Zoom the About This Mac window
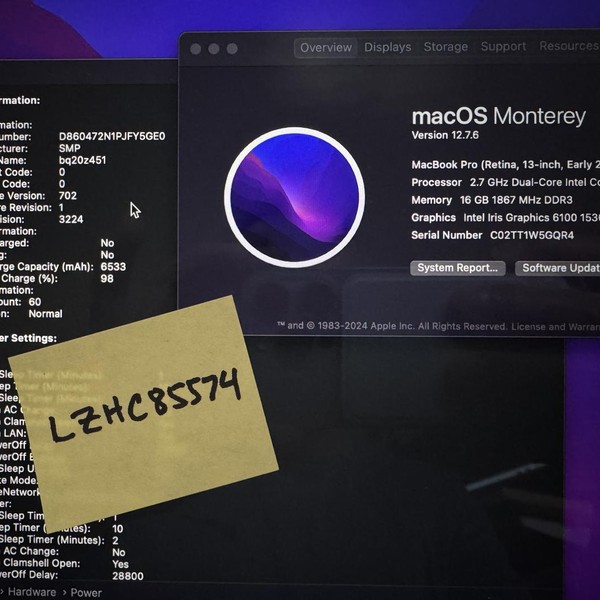 (232, 49)
